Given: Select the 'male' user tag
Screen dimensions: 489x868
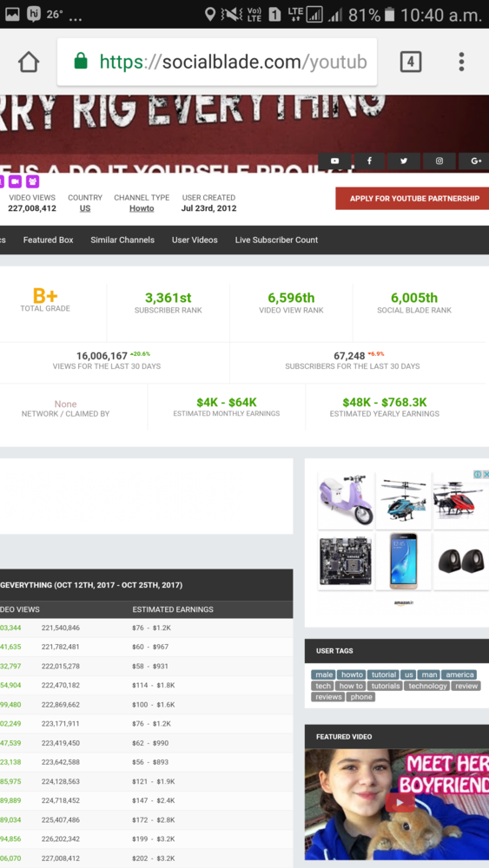Looking at the screenshot, I should pyautogui.click(x=323, y=674).
